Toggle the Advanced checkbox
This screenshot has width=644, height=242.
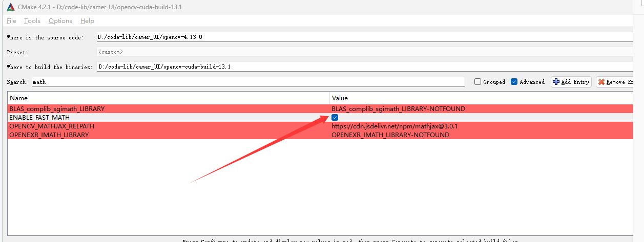(514, 82)
